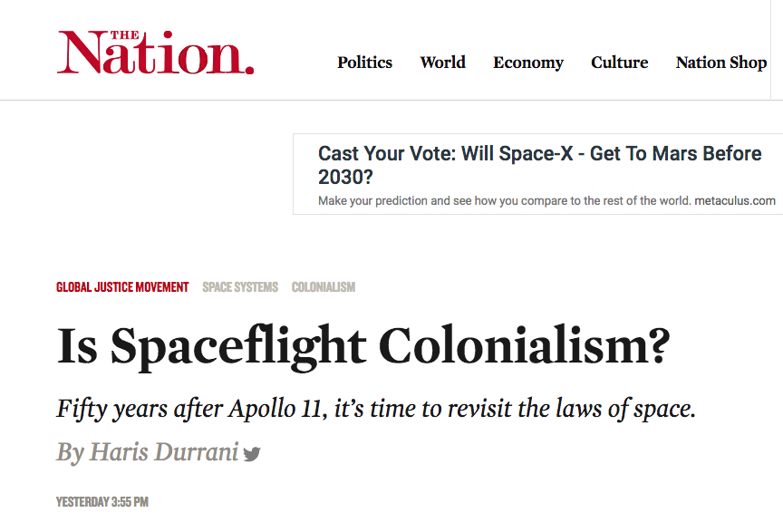Open the author's Twitter bird icon

click(252, 454)
